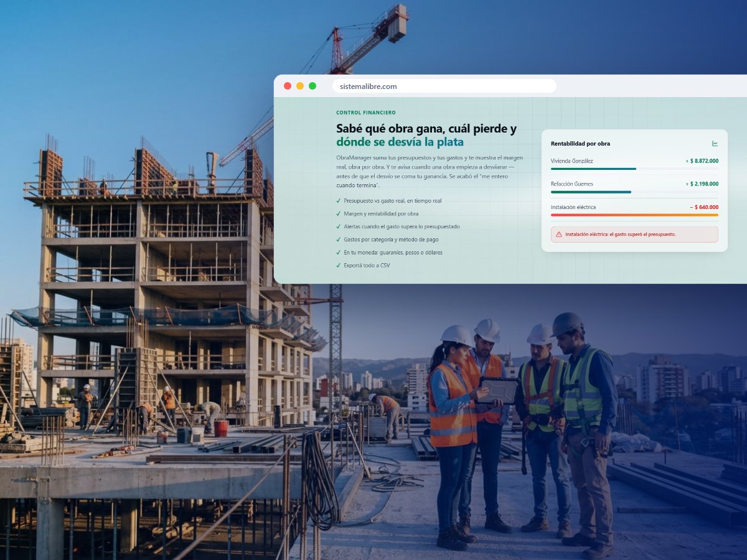Click the green maximize button of the browser window
The image size is (747, 560).
(x=312, y=86)
